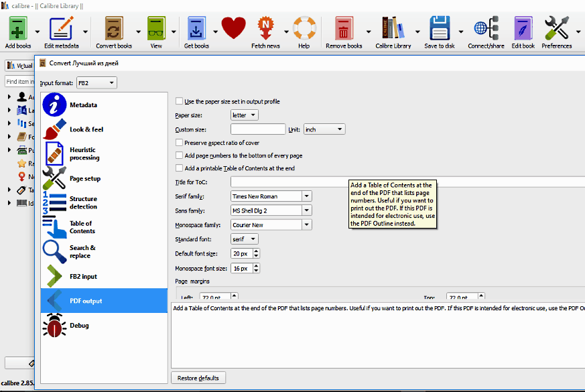Open the Remove books dropdown arrow
Viewport: 585px width, 392px height.
pyautogui.click(x=369, y=31)
